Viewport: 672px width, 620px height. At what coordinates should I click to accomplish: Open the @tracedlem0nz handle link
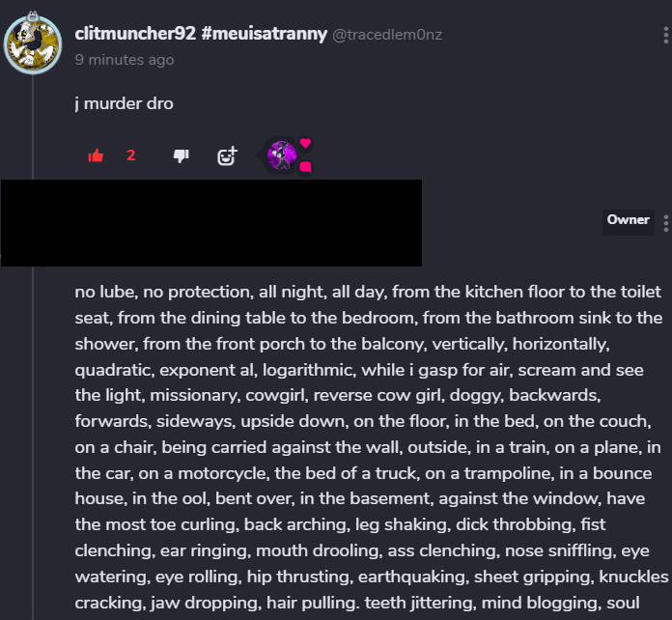coord(387,35)
